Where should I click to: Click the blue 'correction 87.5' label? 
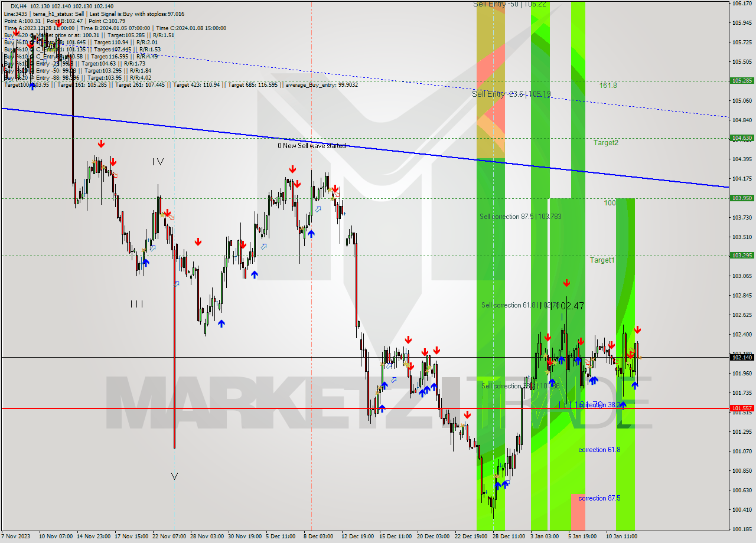(x=599, y=498)
